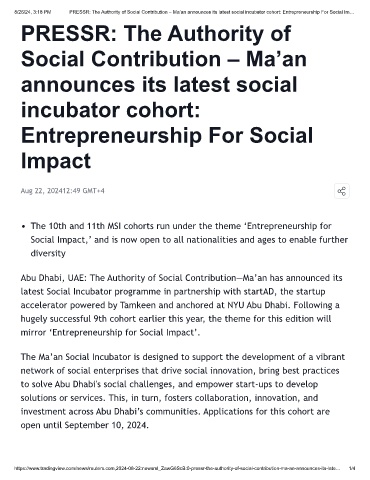
Task: Click the page title text in the header
Action: pyautogui.click(x=211, y=12)
